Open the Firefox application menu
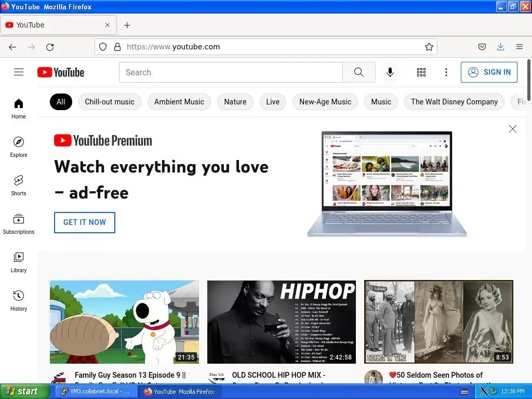 (x=520, y=47)
